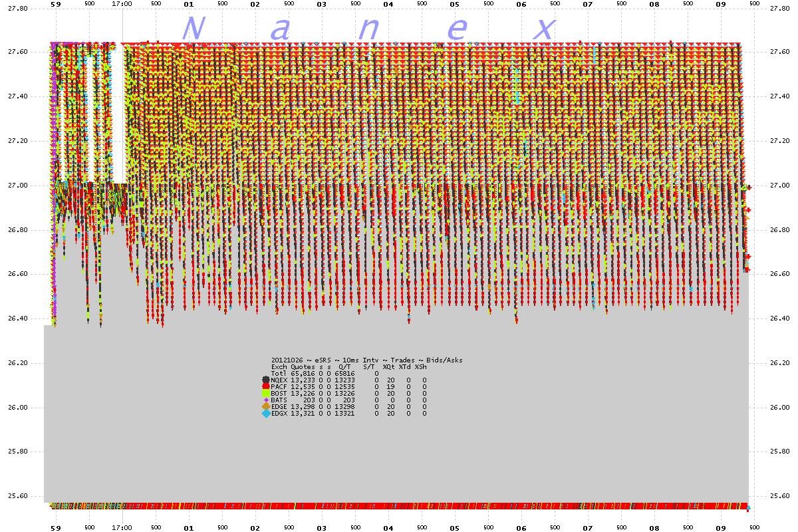Image resolution: width=798 pixels, height=532 pixels.
Task: Click the '26.60' label on the left price axis
Action: pos(17,274)
